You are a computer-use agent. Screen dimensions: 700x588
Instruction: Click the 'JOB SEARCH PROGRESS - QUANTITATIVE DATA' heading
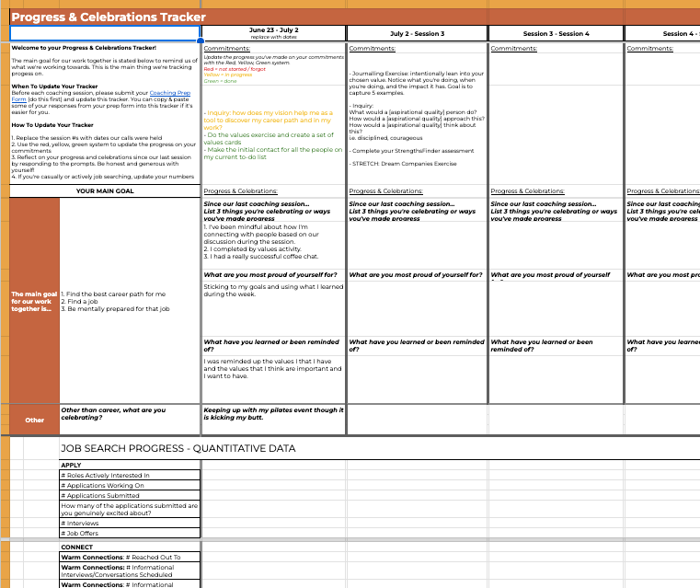(178, 448)
